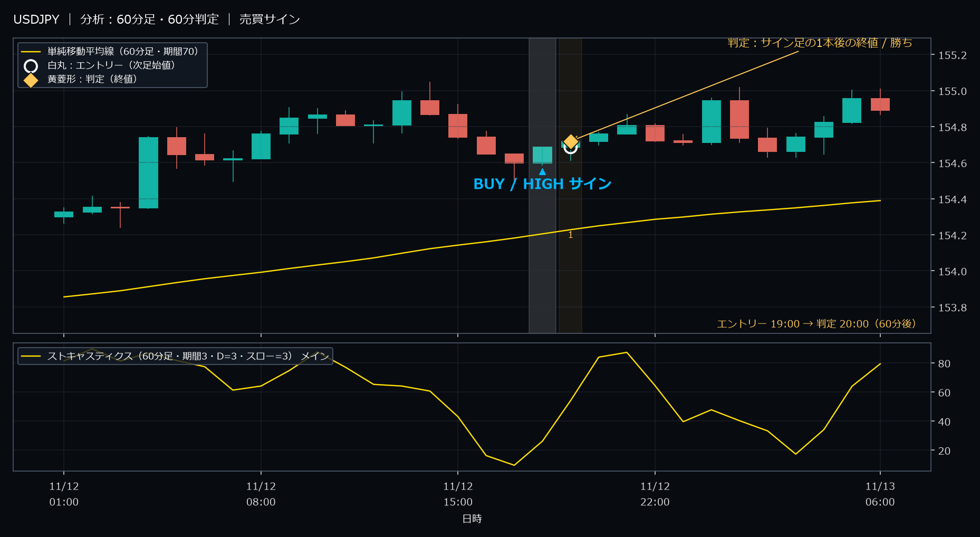This screenshot has height=537, width=980.
Task: Click the gray highlighted signal candle band
Action: tap(542, 186)
